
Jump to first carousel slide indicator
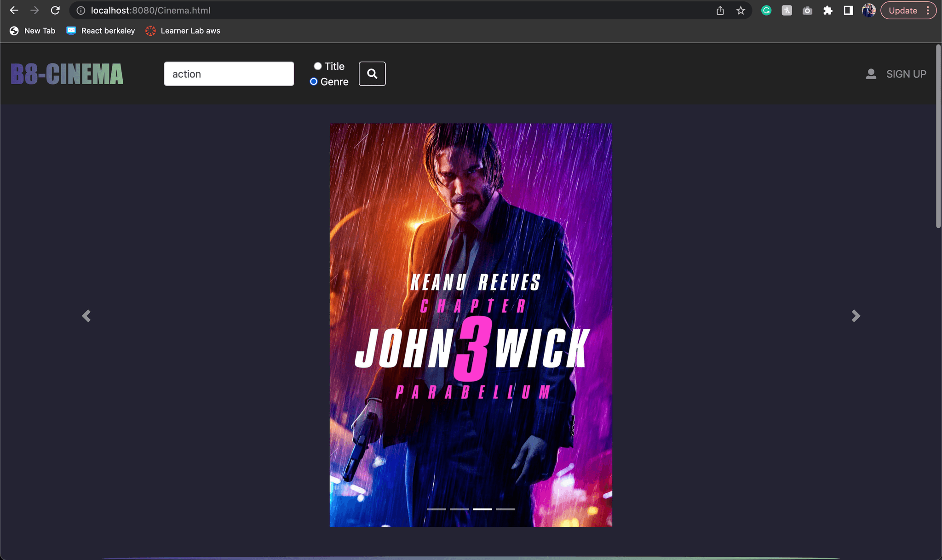click(437, 509)
